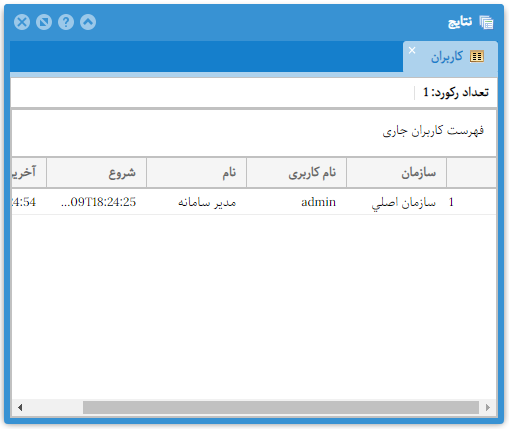509x429 pixels.
Task: Select the کاربران tab
Action: click(450, 57)
